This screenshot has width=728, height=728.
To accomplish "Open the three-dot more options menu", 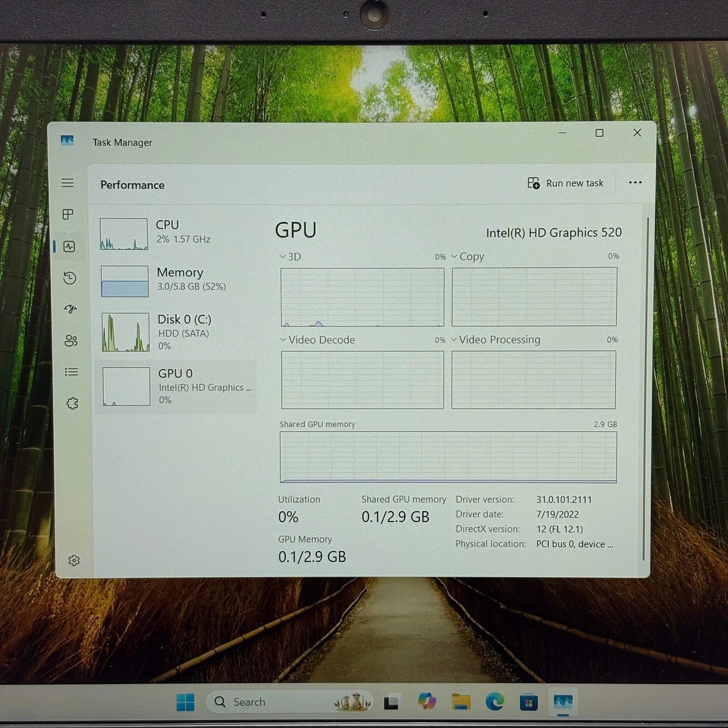I will [635, 183].
